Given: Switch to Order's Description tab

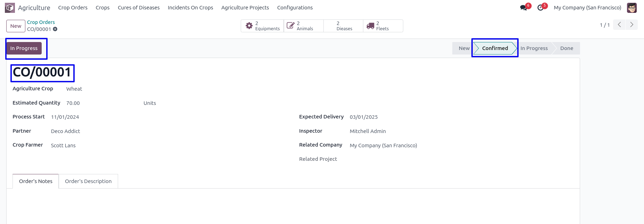Looking at the screenshot, I should click(88, 181).
